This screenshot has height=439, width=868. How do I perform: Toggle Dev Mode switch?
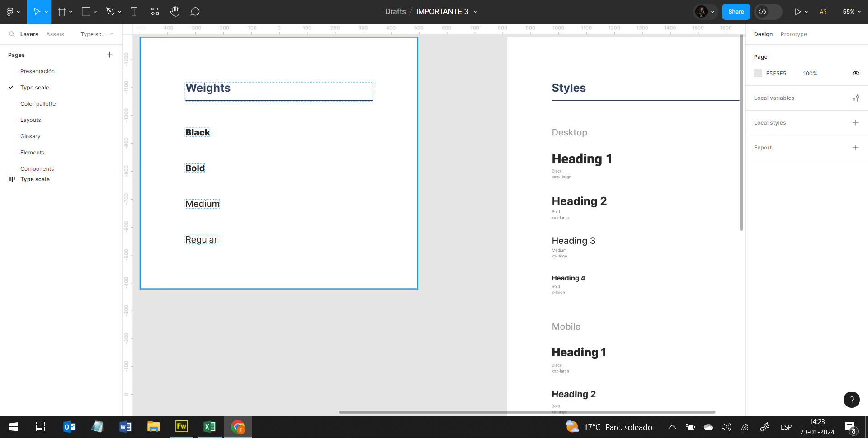(768, 12)
